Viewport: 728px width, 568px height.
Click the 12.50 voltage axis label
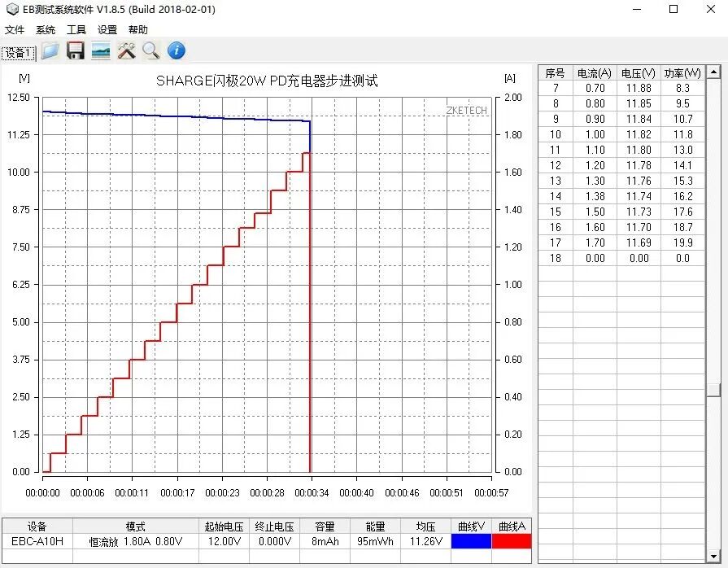(19, 98)
